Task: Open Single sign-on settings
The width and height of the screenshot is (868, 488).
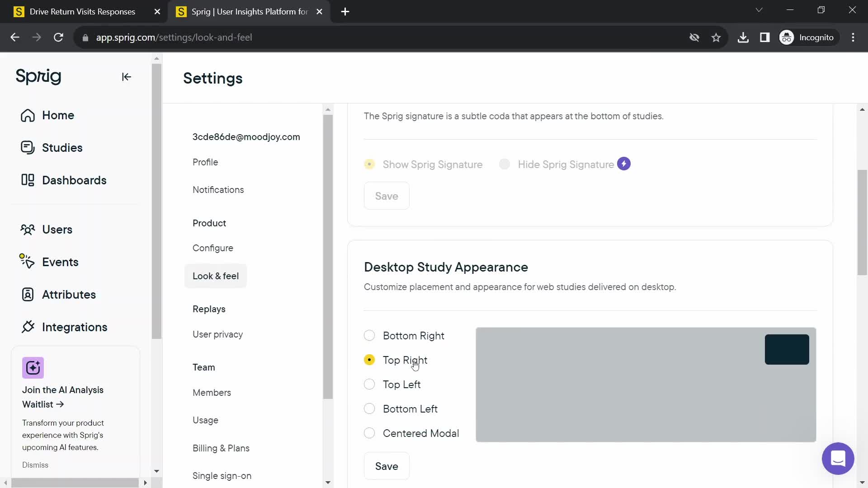Action: pyautogui.click(x=222, y=476)
